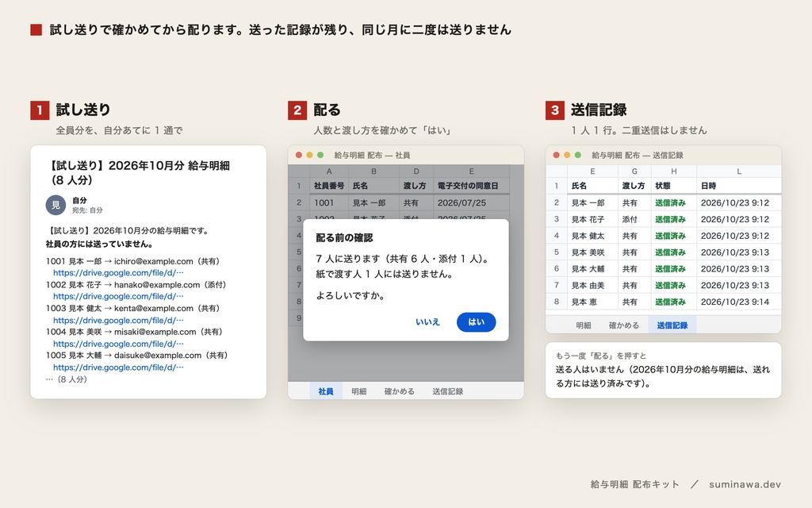812x508 pixels.
Task: Click the 宛先: 自分 recipient line
Action: (87, 210)
